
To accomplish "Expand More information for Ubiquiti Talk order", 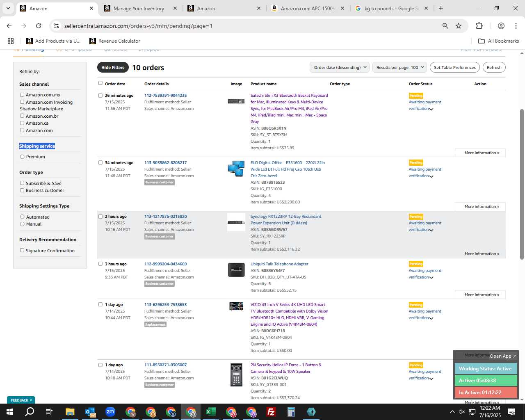I will (482, 295).
